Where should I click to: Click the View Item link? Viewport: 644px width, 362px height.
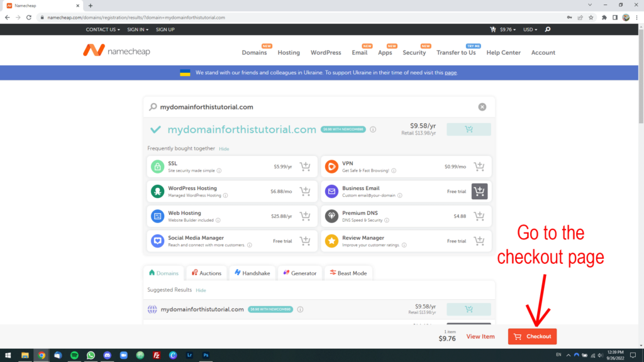(480, 337)
